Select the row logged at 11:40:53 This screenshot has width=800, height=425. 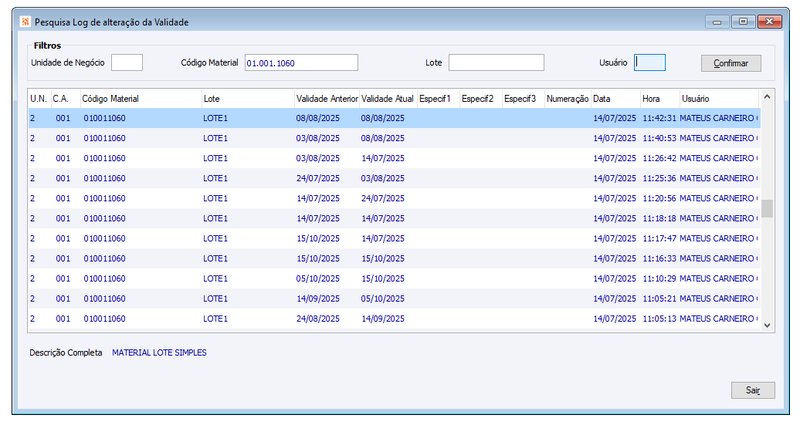[394, 138]
